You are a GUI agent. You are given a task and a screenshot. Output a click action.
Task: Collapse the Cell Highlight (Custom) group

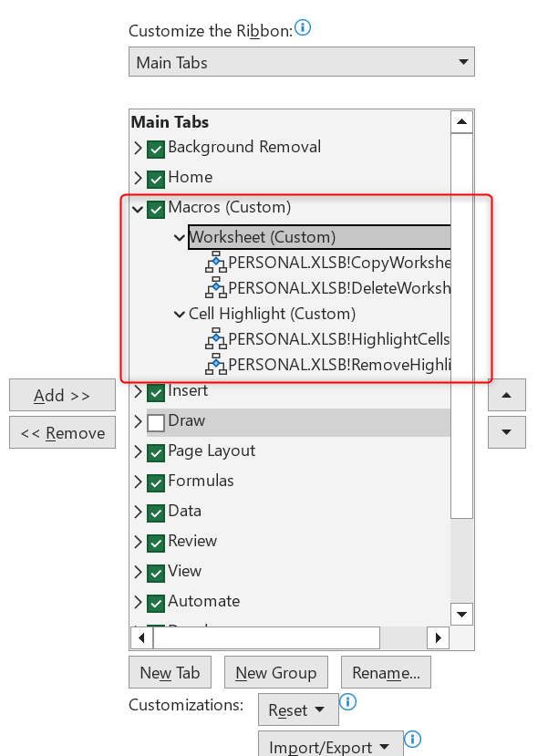180,315
